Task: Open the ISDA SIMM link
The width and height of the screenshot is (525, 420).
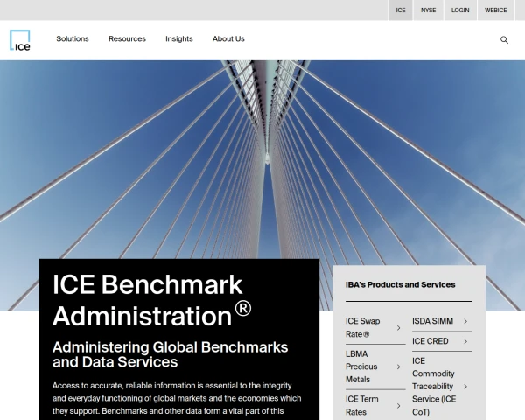Action: click(432, 321)
